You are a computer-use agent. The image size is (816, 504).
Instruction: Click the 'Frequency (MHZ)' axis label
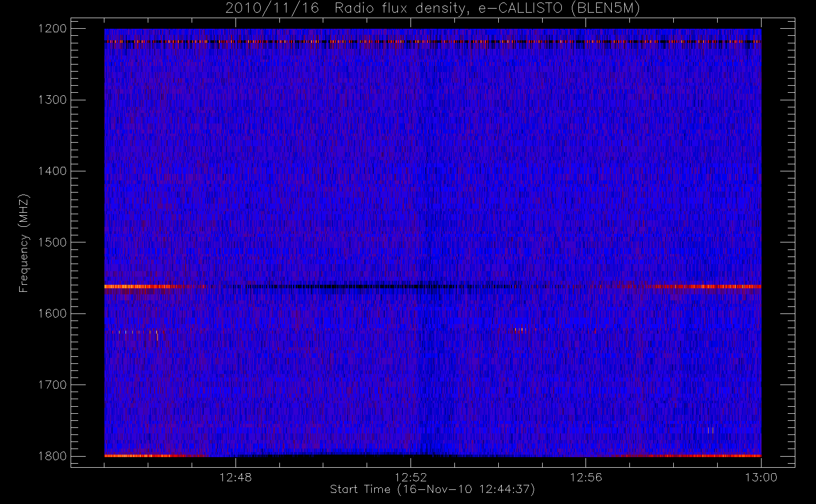tap(24, 243)
